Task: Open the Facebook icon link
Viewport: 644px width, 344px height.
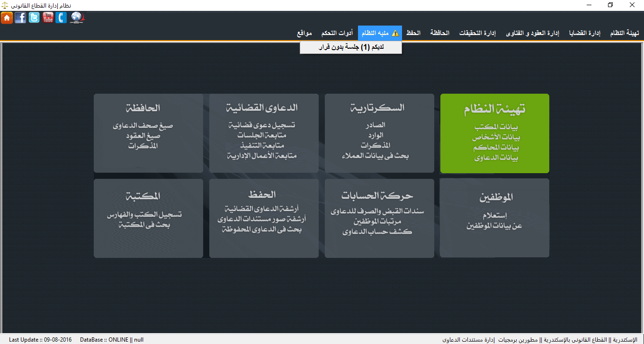Action: tap(20, 18)
